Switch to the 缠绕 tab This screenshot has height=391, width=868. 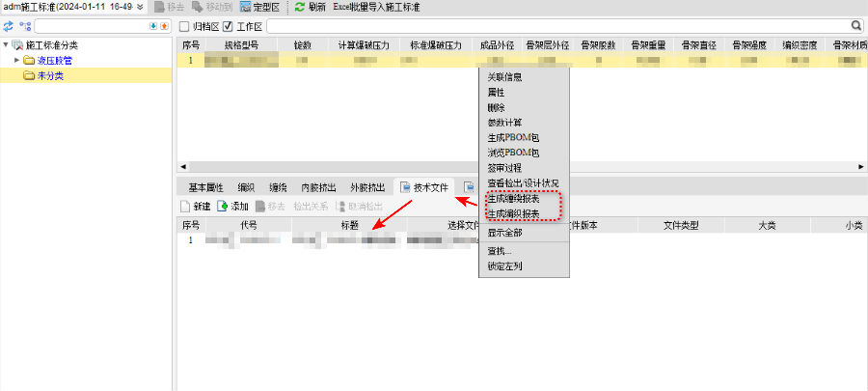[x=278, y=187]
